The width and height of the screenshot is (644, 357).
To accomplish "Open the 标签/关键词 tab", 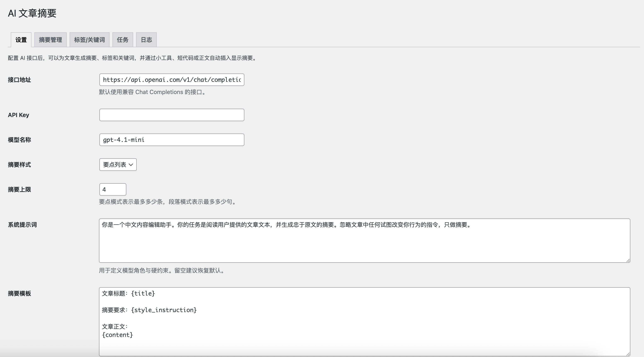I will tap(89, 39).
